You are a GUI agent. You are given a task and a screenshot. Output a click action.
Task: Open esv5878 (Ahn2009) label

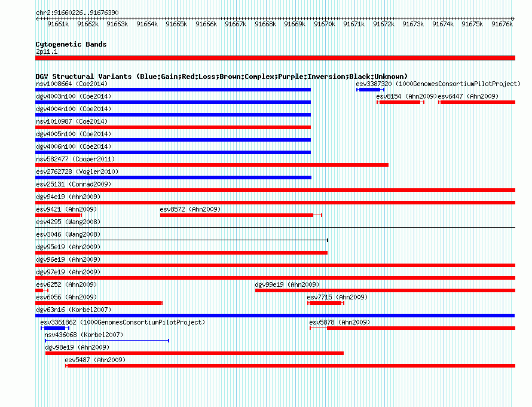click(x=340, y=322)
